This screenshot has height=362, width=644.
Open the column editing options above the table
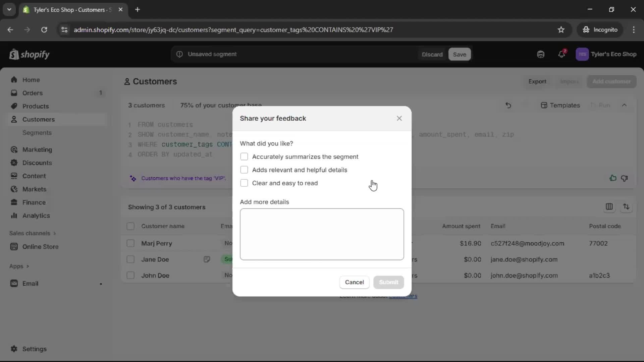(x=609, y=207)
